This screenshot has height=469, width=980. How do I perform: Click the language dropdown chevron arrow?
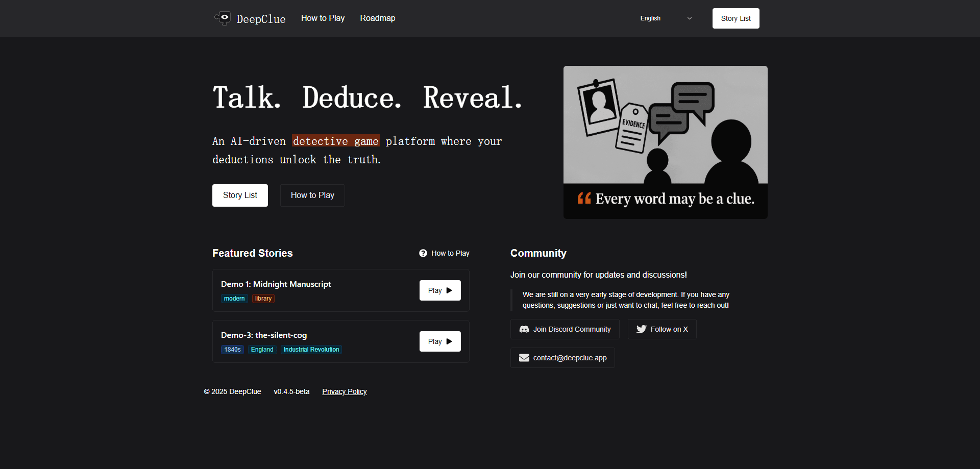[690, 18]
